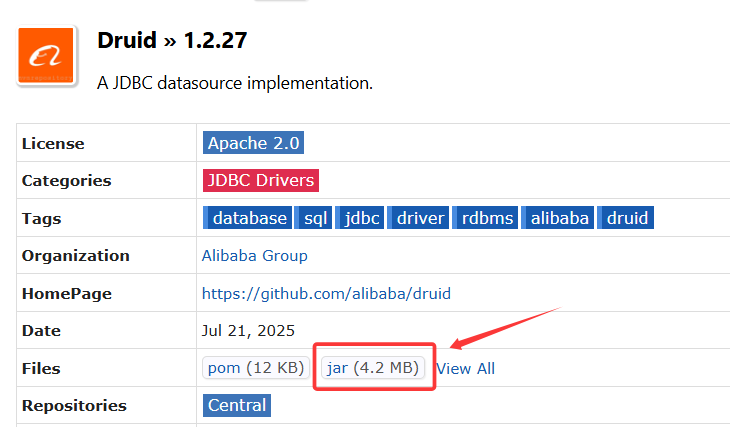The height and width of the screenshot is (427, 730).
Task: Open the JDBC Drivers category
Action: [x=261, y=180]
